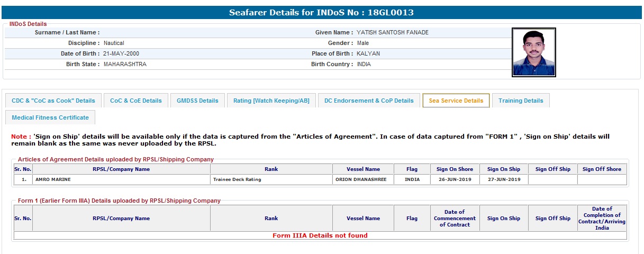The height and width of the screenshot is (254, 644).
Task: Click the Date of Birth value 21-MAY-2000
Action: coord(121,53)
